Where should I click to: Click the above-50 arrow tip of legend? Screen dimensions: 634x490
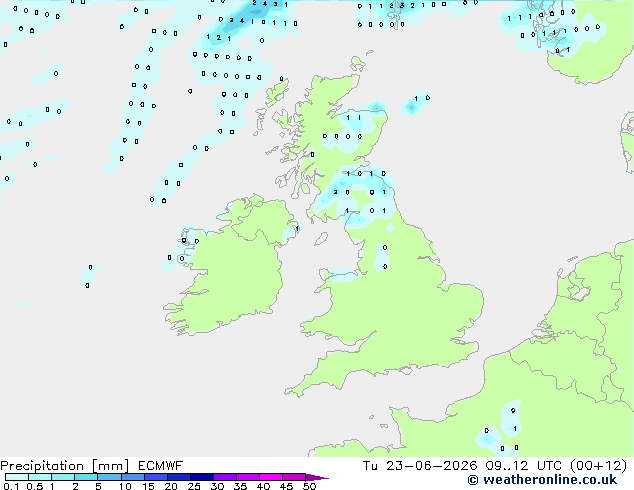coord(317,477)
